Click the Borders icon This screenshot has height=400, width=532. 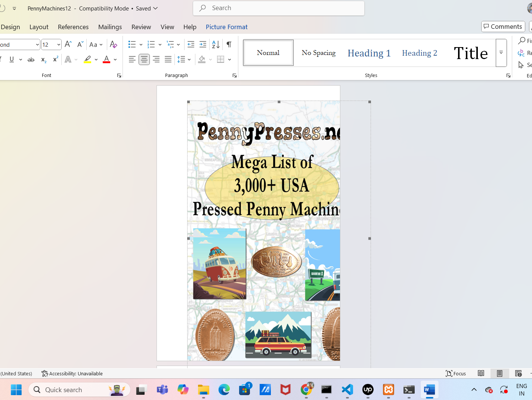pyautogui.click(x=221, y=59)
